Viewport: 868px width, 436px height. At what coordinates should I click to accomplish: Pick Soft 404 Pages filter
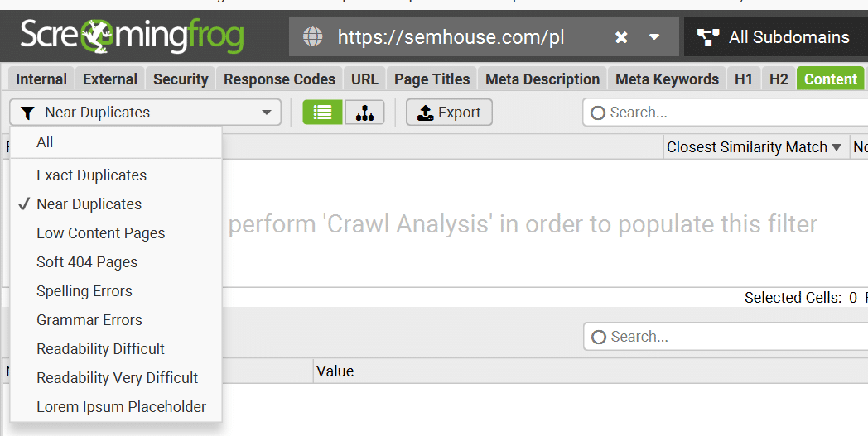click(87, 262)
